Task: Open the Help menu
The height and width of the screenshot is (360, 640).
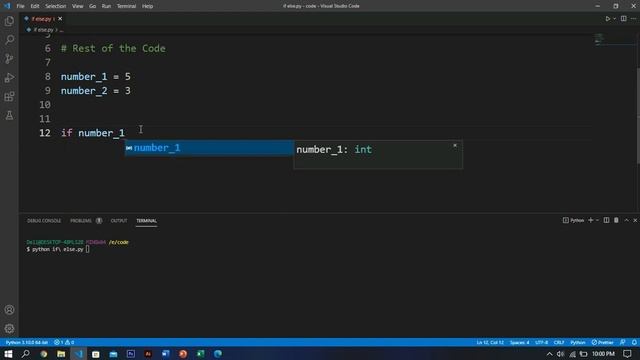Action: coord(147,6)
